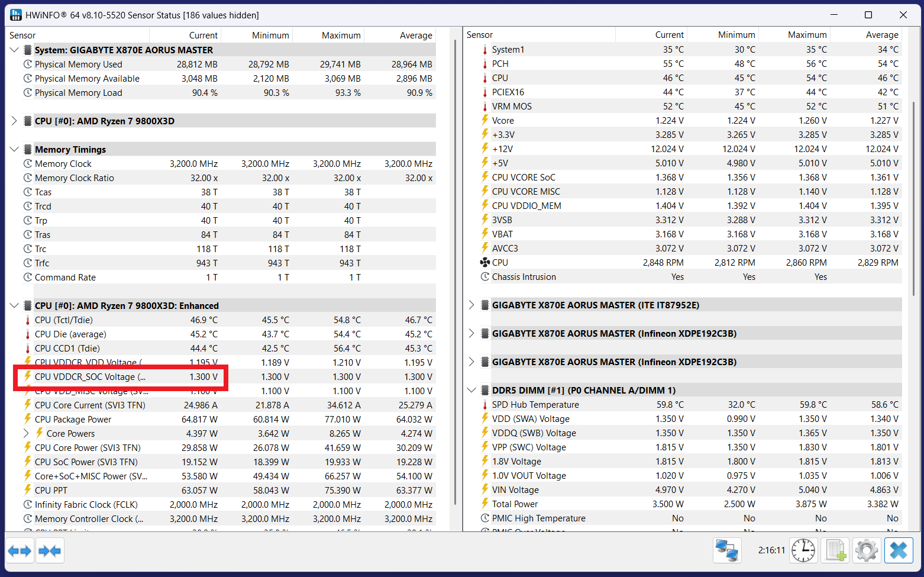The image size is (924, 577).
Task: Collapse the DDR5 DIMM [#1] group
Action: point(471,390)
